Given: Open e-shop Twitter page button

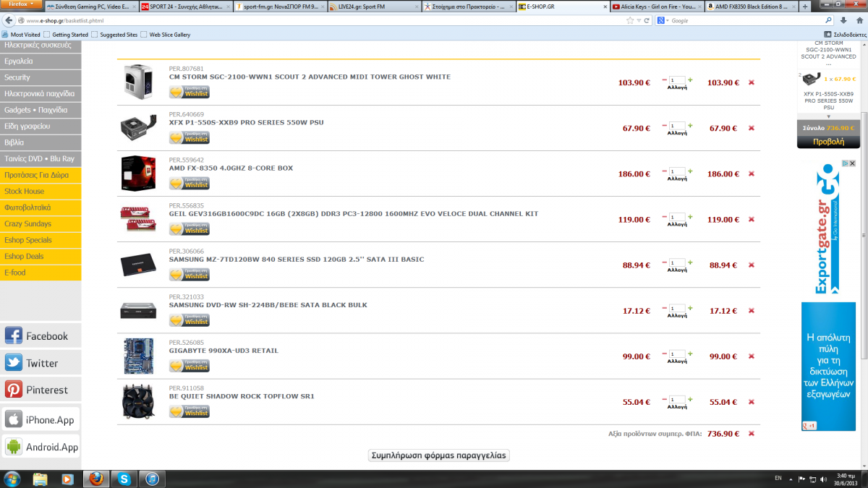Looking at the screenshot, I should 40,363.
